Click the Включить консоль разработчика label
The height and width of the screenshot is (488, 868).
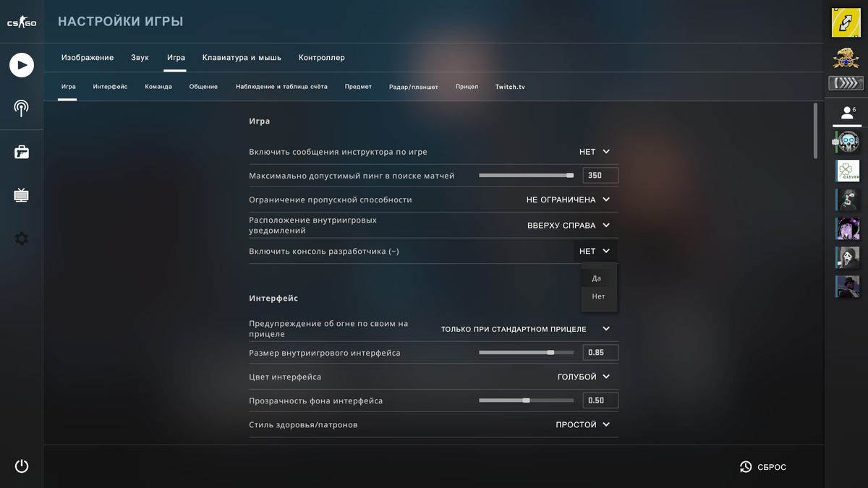pyautogui.click(x=324, y=252)
